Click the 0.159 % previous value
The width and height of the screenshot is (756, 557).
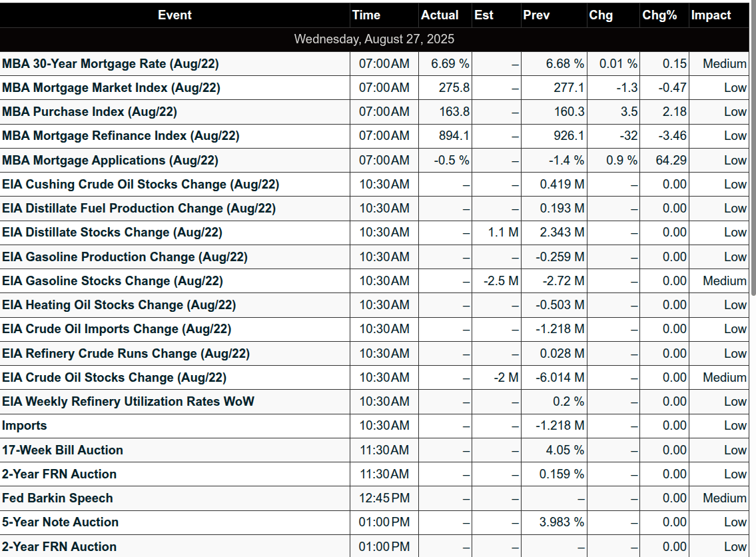562,474
